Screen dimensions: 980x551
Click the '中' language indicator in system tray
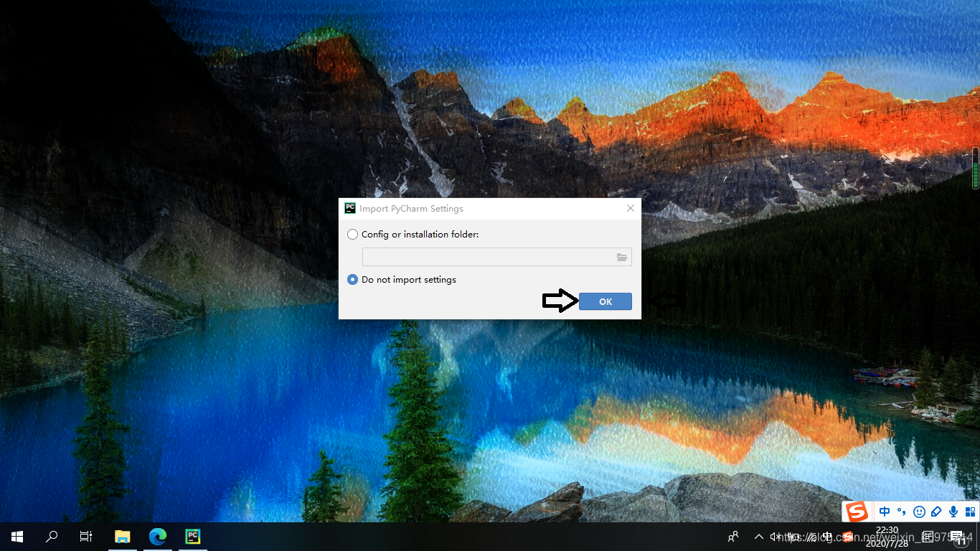click(x=827, y=537)
